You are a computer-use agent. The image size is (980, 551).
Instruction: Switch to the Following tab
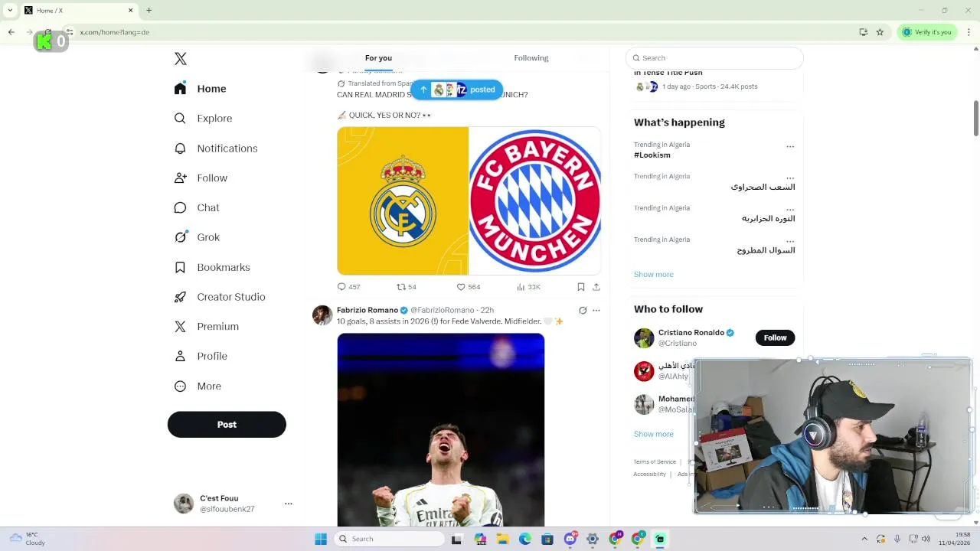(x=531, y=58)
